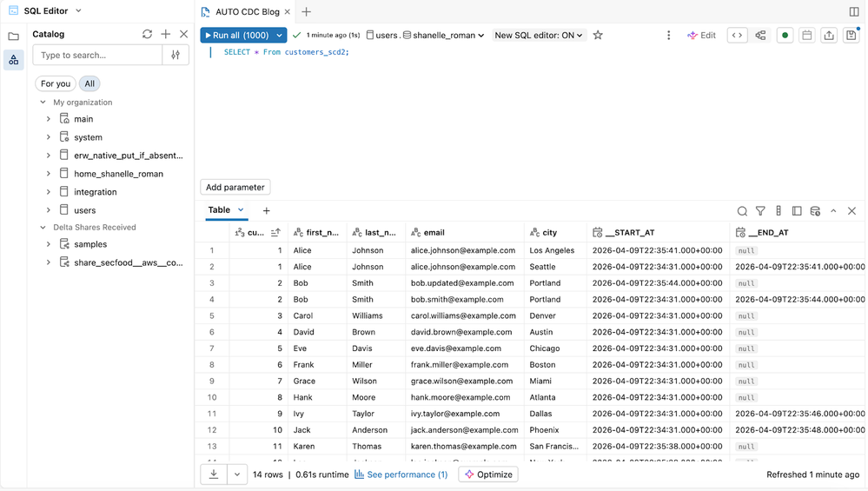The image size is (868, 491).
Task: Collapse the Delta Shares Received section
Action: [43, 228]
